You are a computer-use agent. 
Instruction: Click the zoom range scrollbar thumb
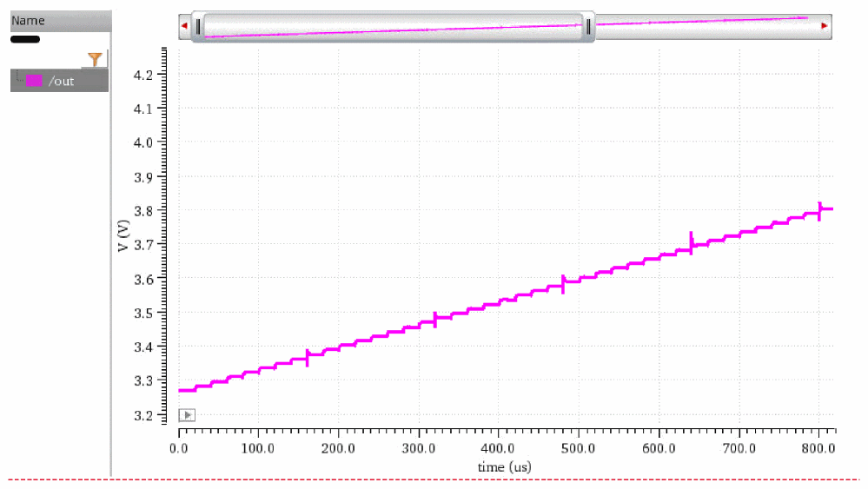click(393, 27)
